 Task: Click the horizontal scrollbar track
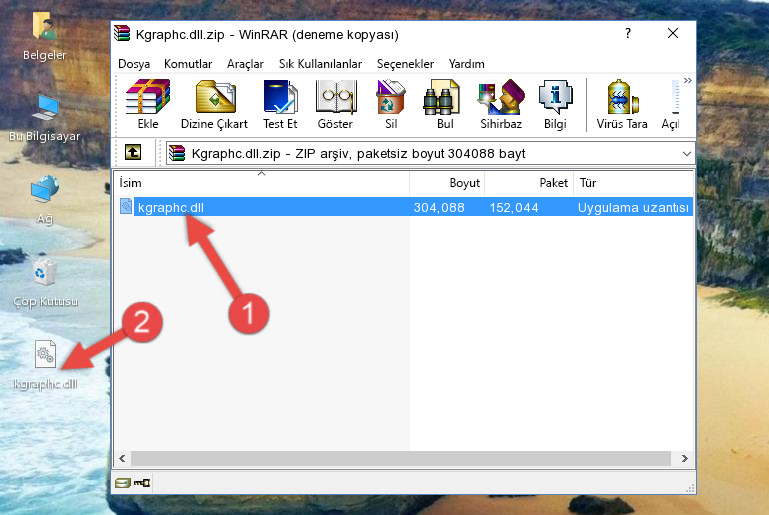(x=401, y=458)
